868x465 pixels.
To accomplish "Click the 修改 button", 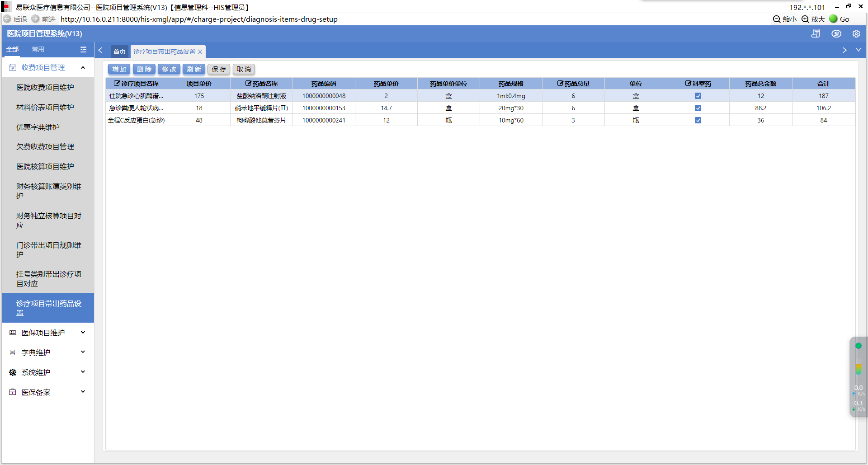I will coord(169,69).
